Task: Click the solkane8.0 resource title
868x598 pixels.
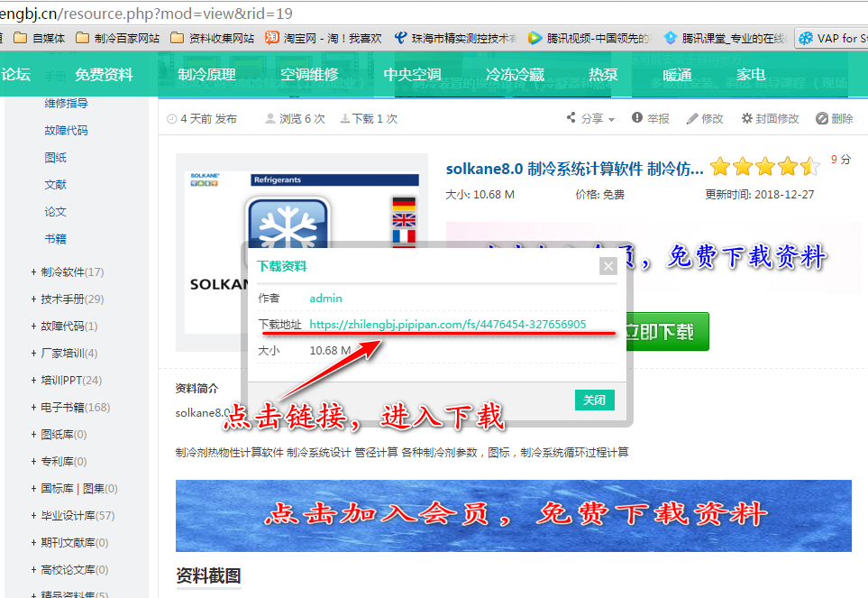Action: [574, 169]
